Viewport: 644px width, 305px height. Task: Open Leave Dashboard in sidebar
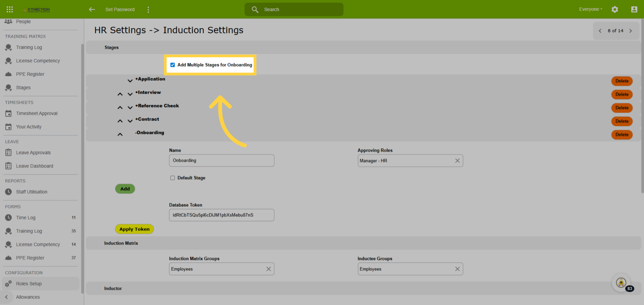[35, 166]
